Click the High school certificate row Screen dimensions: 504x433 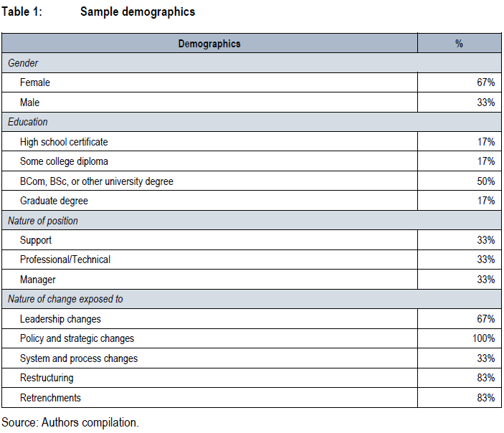click(252, 142)
